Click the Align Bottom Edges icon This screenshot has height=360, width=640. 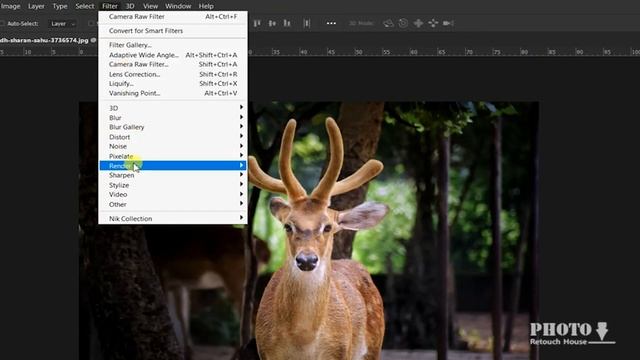point(287,23)
